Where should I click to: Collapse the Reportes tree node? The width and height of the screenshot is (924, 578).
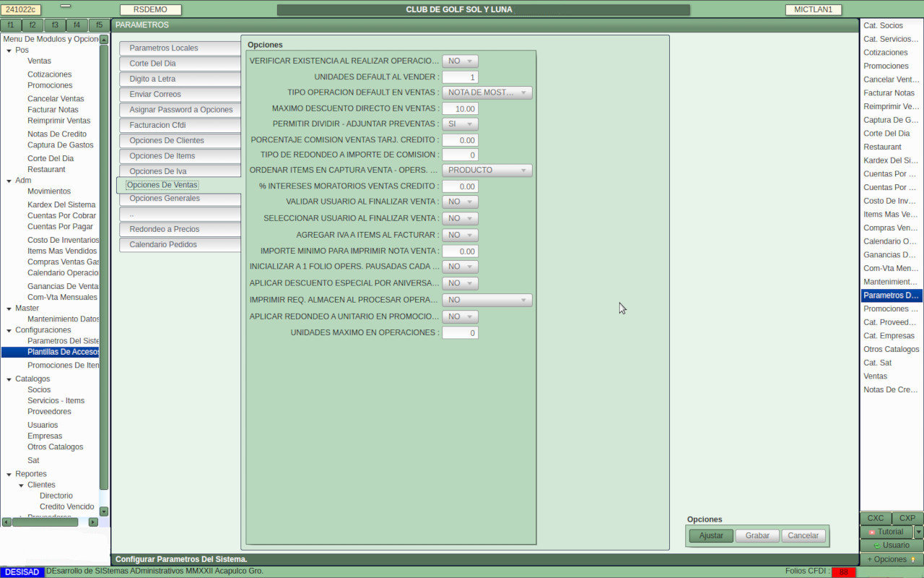click(x=8, y=475)
